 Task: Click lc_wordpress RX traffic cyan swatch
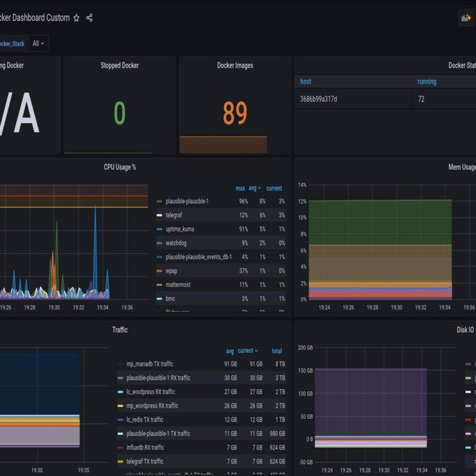tap(120, 392)
